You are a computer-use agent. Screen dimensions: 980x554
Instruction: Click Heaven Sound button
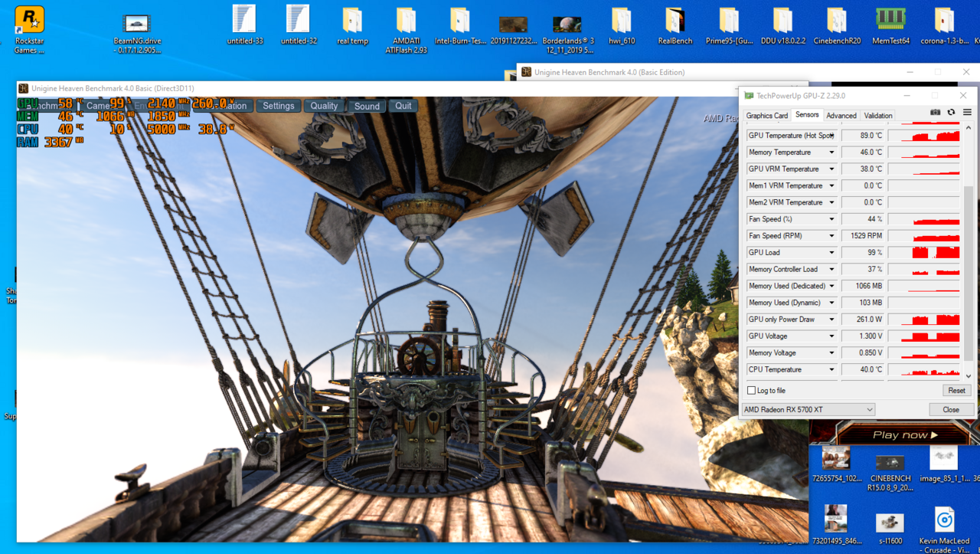click(x=367, y=106)
